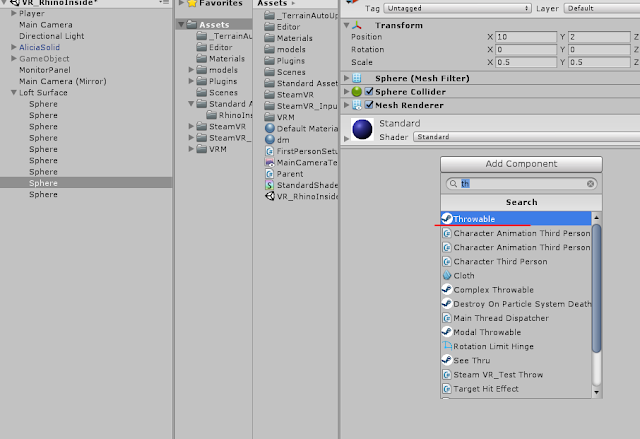This screenshot has height=439, width=640.
Task: Click the Steam VR_Test Throw script icon
Action: [x=447, y=375]
